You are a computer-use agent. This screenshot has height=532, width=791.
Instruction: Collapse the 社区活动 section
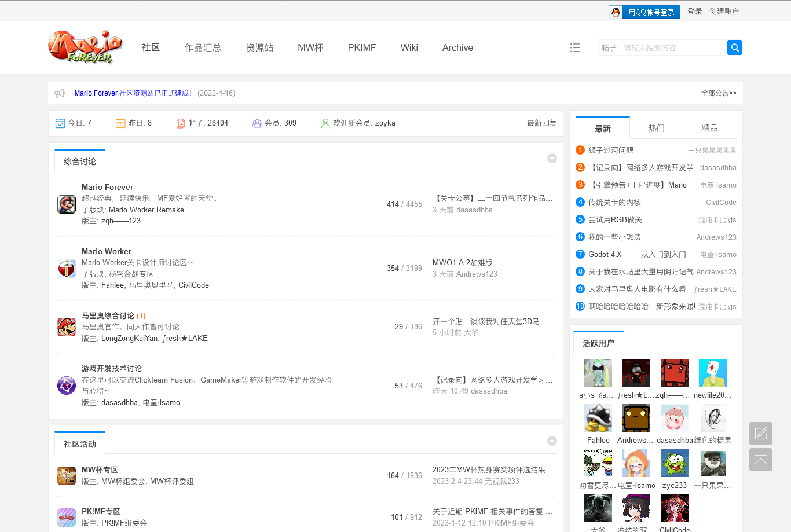pyautogui.click(x=552, y=441)
